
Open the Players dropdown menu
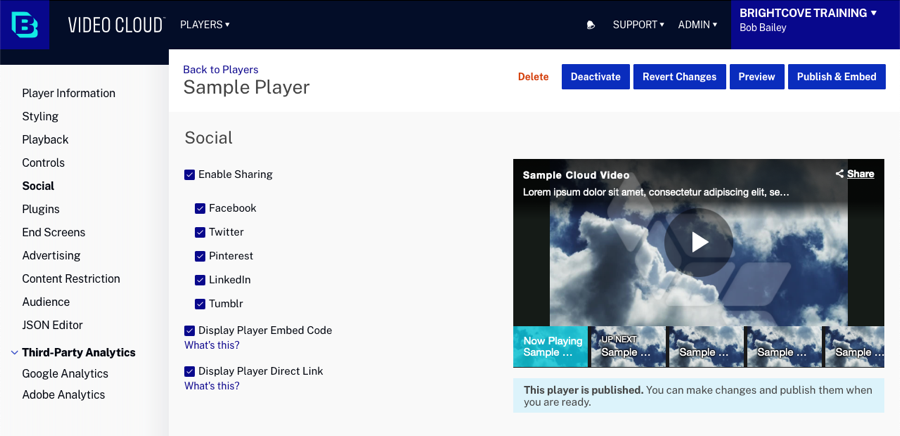pos(205,25)
